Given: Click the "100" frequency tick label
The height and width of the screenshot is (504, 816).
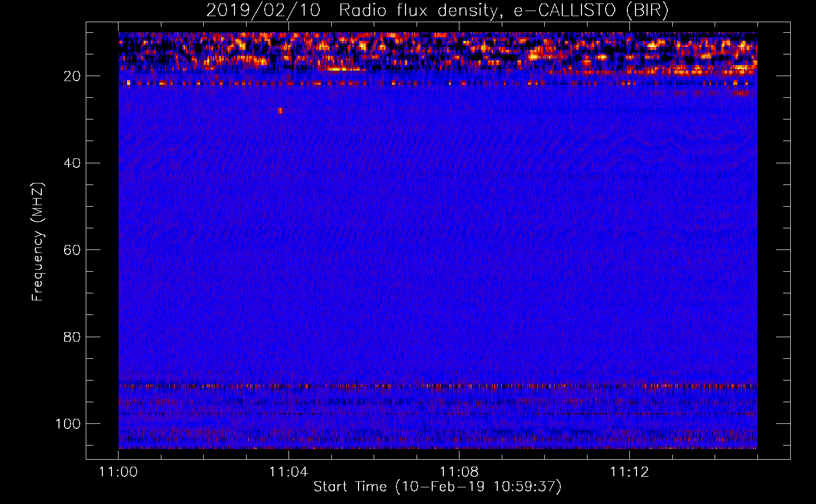Looking at the screenshot, I should 68,423.
